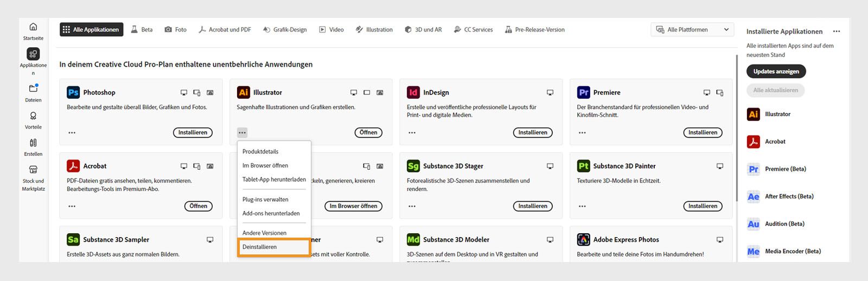Click desktop platform icon on Substance 3D Painter card
Screen dimensions: 868x281
(x=720, y=166)
